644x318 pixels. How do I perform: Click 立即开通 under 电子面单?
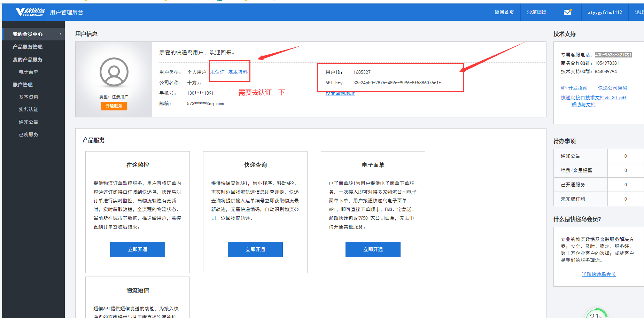coord(373,249)
